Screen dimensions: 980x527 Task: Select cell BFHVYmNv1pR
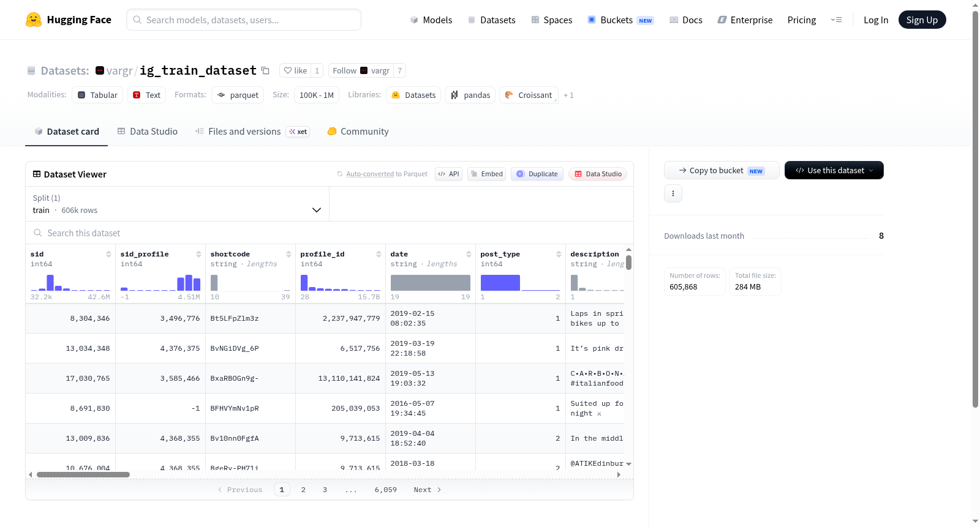tap(251, 408)
